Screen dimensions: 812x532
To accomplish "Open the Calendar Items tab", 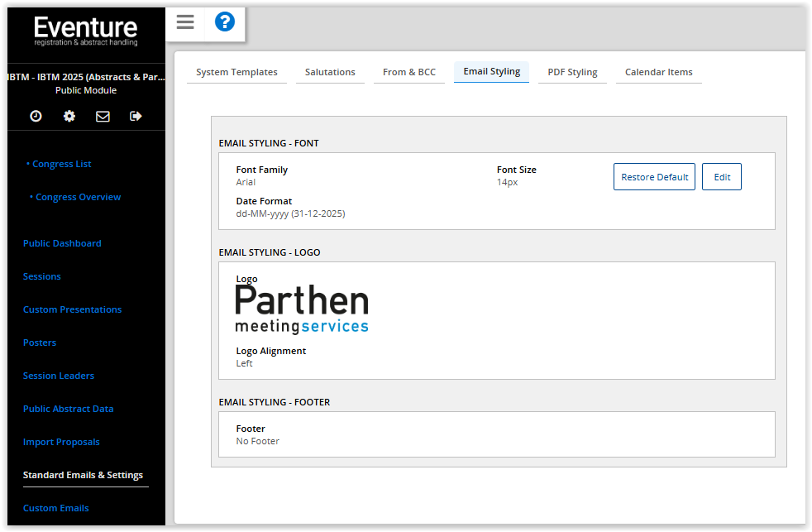I will coord(659,72).
